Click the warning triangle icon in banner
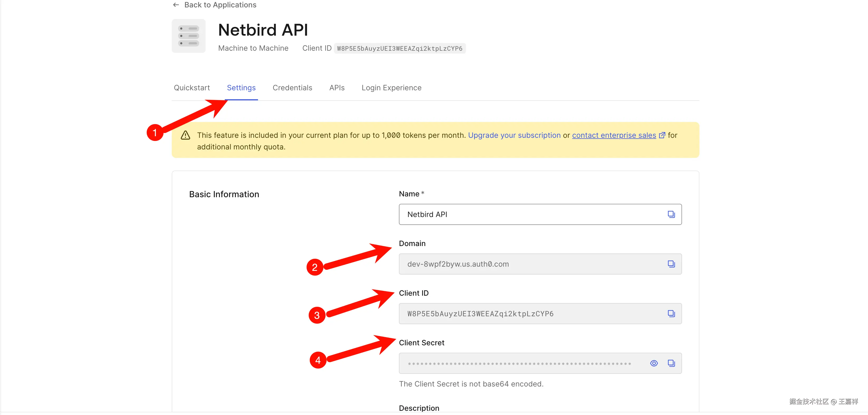Screen dimensions: 868x415 [x=185, y=135]
